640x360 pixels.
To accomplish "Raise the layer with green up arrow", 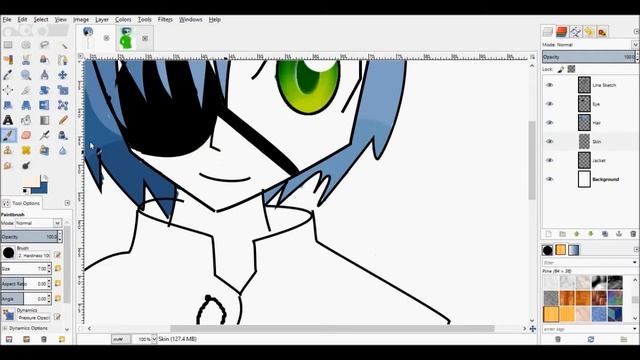I will [576, 234].
